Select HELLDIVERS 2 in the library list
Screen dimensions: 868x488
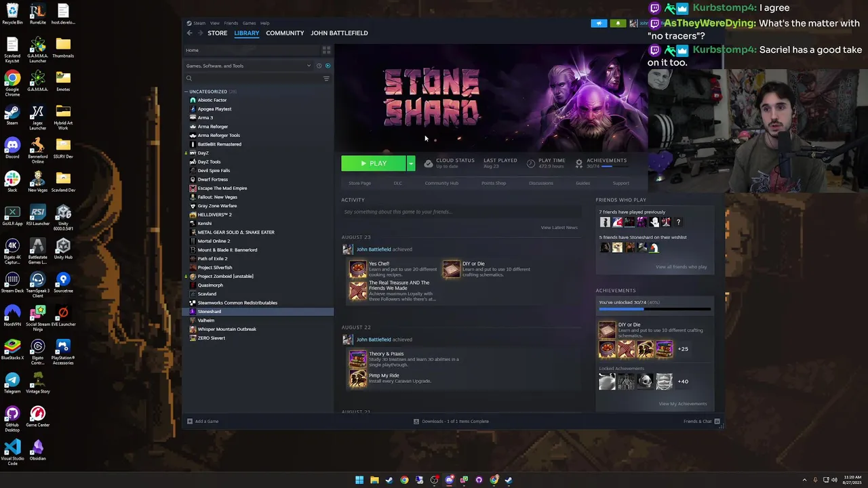point(214,215)
